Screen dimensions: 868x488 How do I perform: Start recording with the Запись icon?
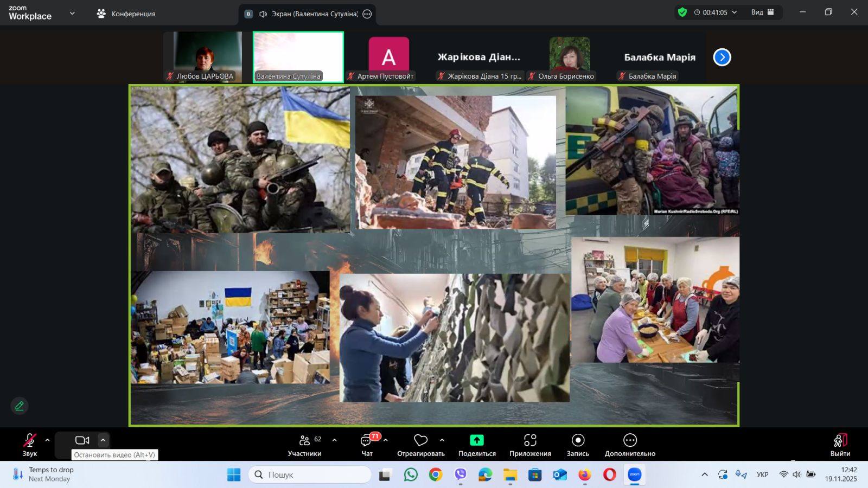tap(578, 440)
